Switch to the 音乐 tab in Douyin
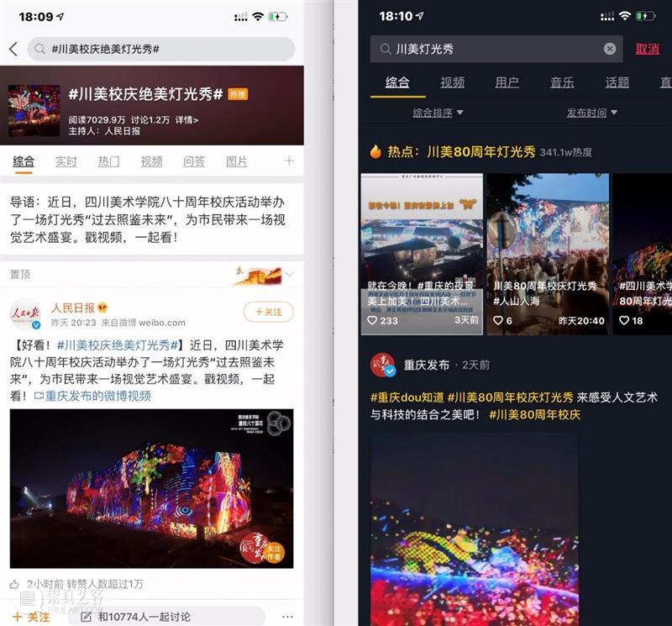672x626 pixels. pos(562,82)
